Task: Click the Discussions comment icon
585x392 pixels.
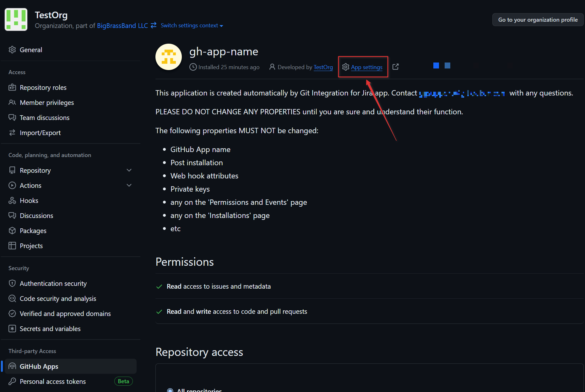Action: click(12, 215)
